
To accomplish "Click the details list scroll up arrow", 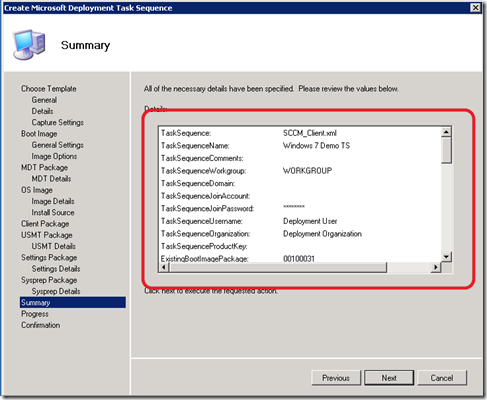I will 446,132.
